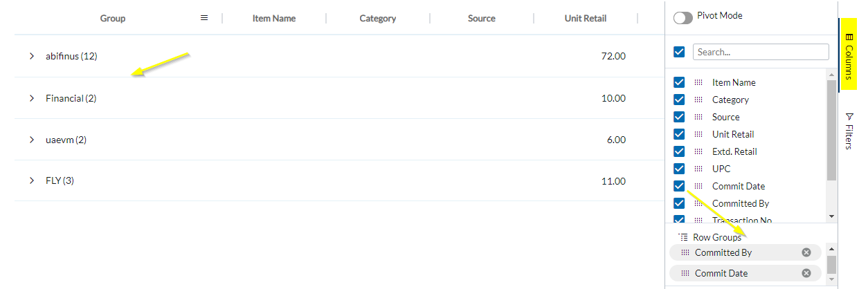Grab drag handle beside Category column

(698, 100)
